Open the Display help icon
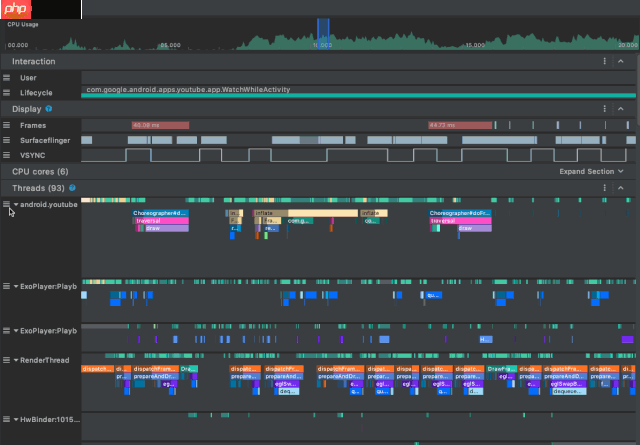Viewport: 640px width, 445px height. pyautogui.click(x=49, y=109)
